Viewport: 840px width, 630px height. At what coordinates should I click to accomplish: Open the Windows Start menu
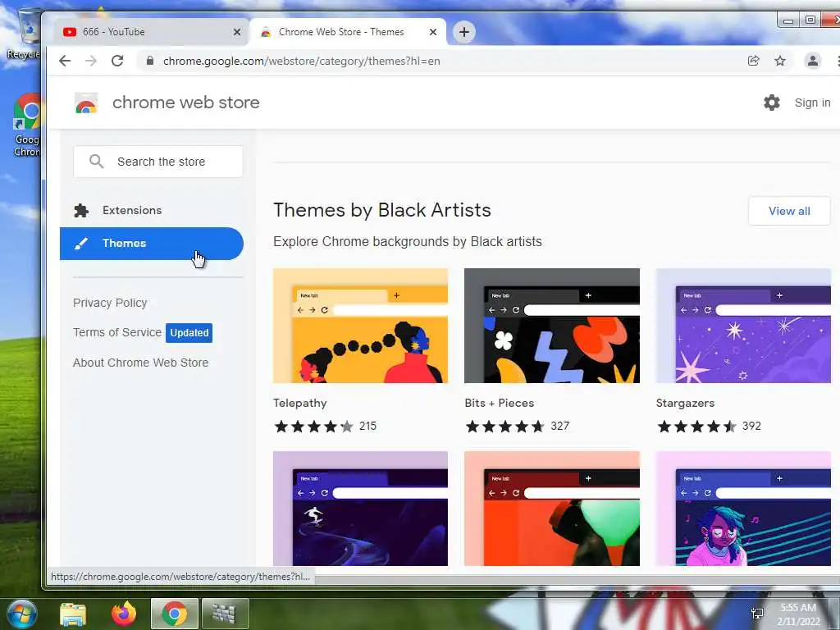(21, 614)
